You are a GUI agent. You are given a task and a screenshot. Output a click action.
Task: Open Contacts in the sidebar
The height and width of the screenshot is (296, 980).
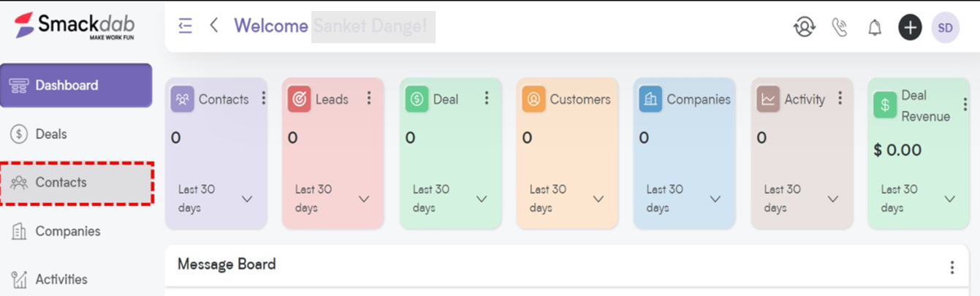point(76,183)
